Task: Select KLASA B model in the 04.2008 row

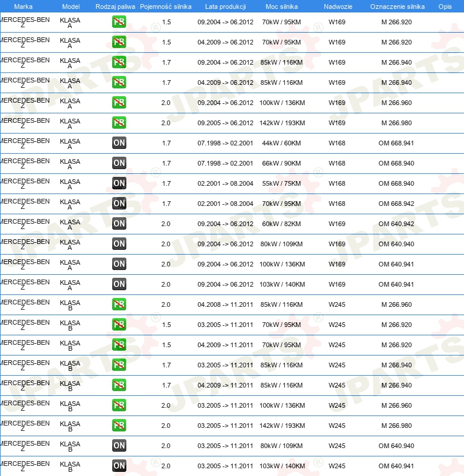Action: pos(70,306)
